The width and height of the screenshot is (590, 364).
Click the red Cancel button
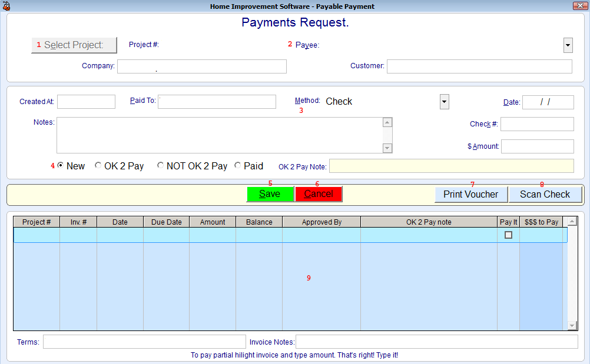pyautogui.click(x=319, y=194)
